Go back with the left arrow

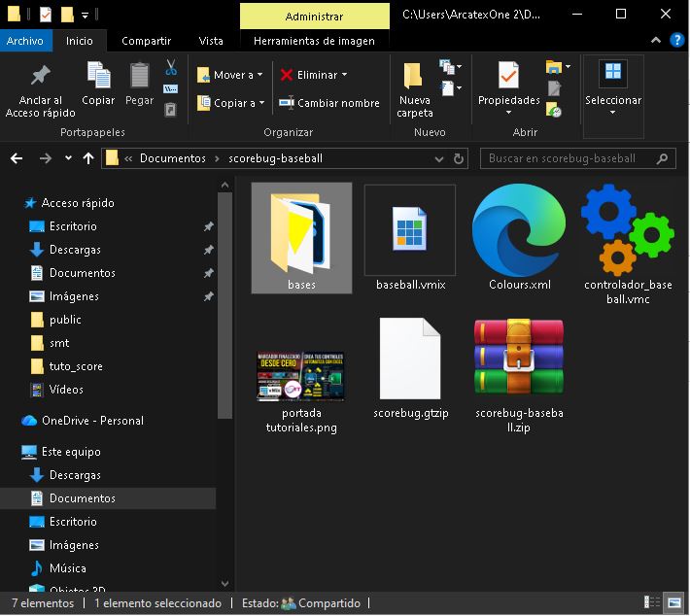click(x=17, y=158)
